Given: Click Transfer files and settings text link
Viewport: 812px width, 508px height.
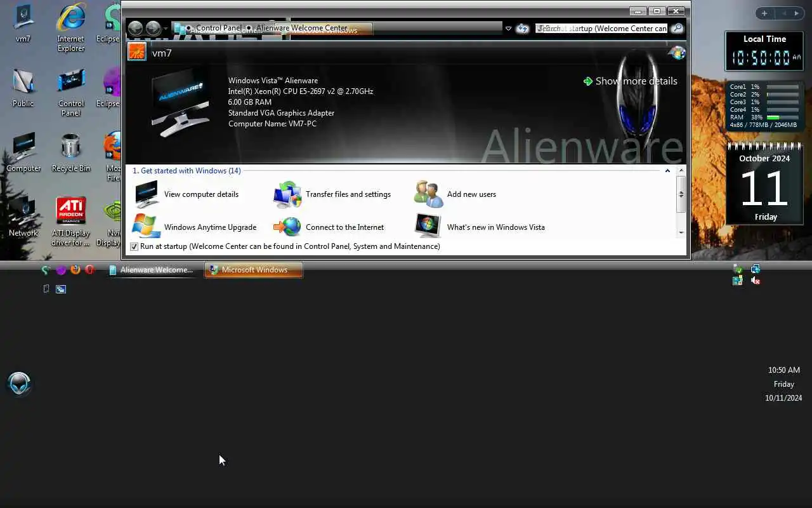Looking at the screenshot, I should pyautogui.click(x=348, y=194).
